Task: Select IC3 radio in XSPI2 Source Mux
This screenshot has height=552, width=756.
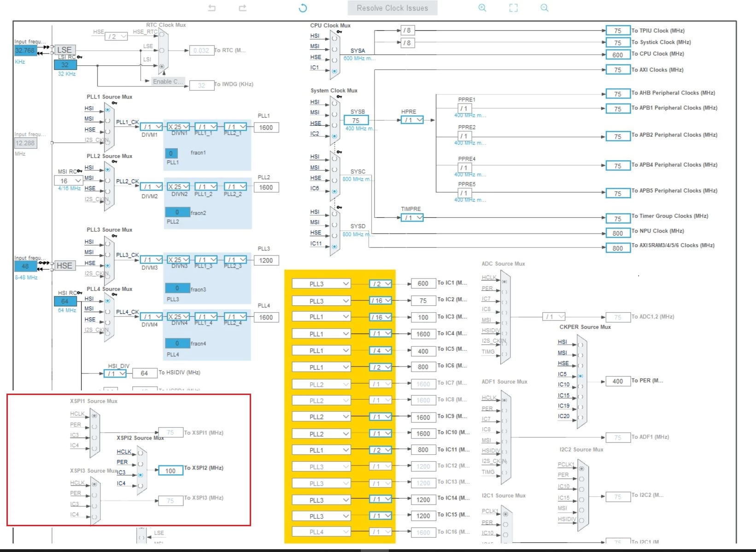Action: point(141,475)
